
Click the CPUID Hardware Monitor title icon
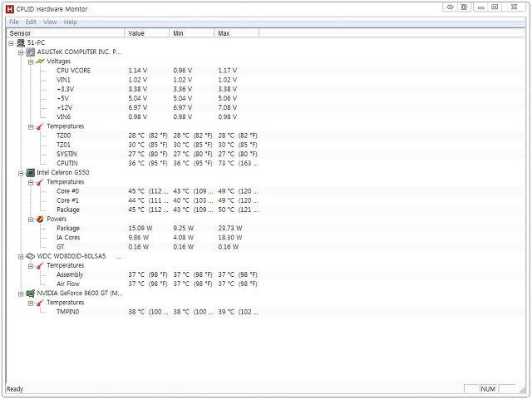(10, 9)
